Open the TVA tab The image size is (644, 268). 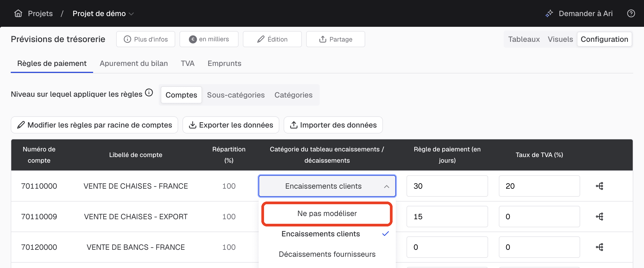(x=188, y=64)
